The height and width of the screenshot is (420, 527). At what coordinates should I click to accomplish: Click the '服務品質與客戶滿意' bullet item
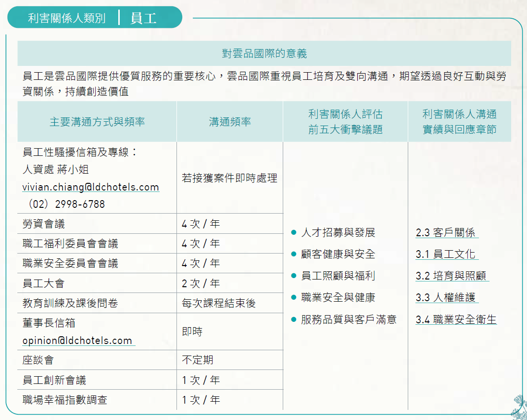coord(344,319)
